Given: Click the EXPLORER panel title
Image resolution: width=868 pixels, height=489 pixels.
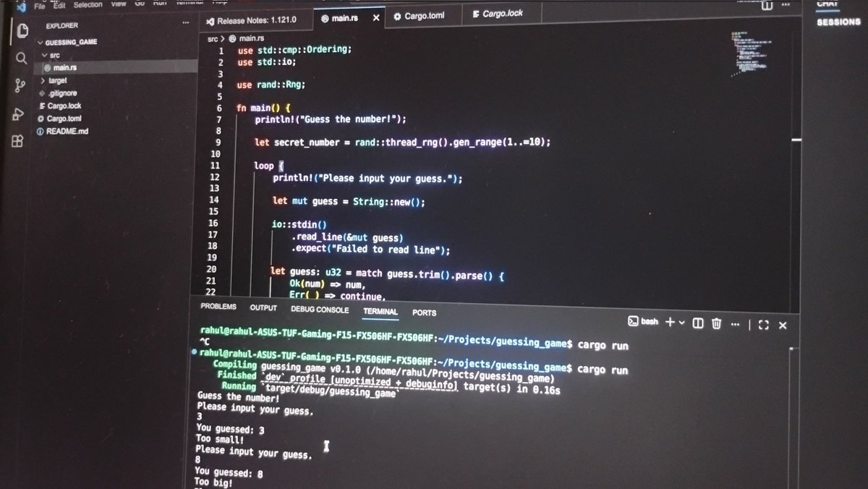Looking at the screenshot, I should click(x=63, y=25).
